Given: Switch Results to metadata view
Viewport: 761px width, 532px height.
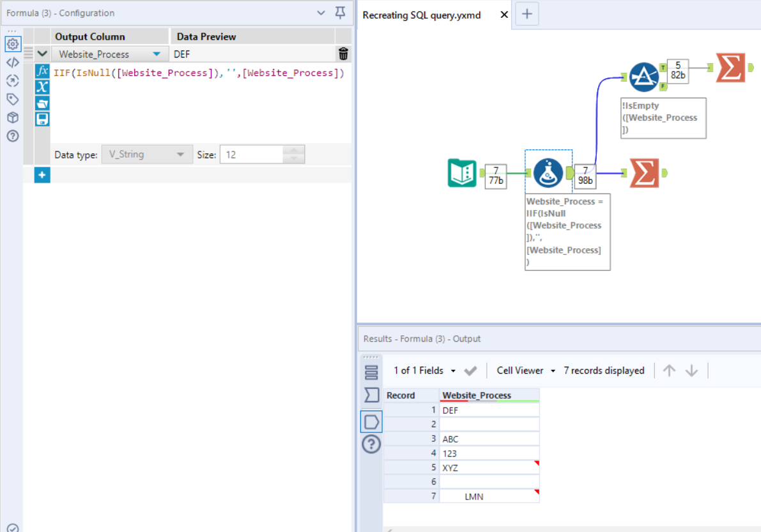Looking at the screenshot, I should point(371,395).
